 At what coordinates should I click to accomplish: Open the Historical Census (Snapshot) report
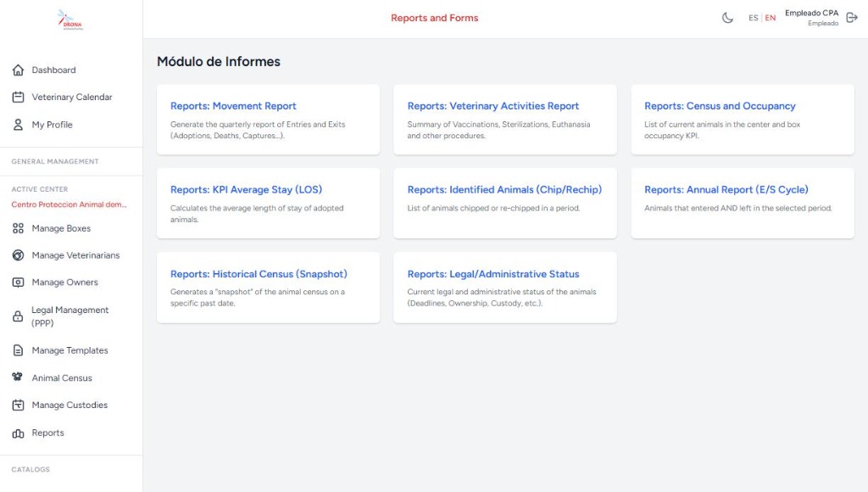tap(259, 274)
